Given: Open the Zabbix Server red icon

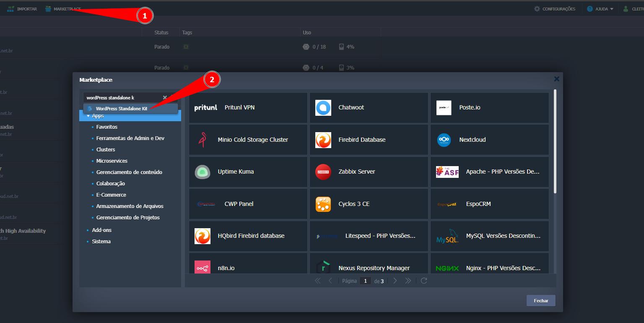Looking at the screenshot, I should coord(323,172).
